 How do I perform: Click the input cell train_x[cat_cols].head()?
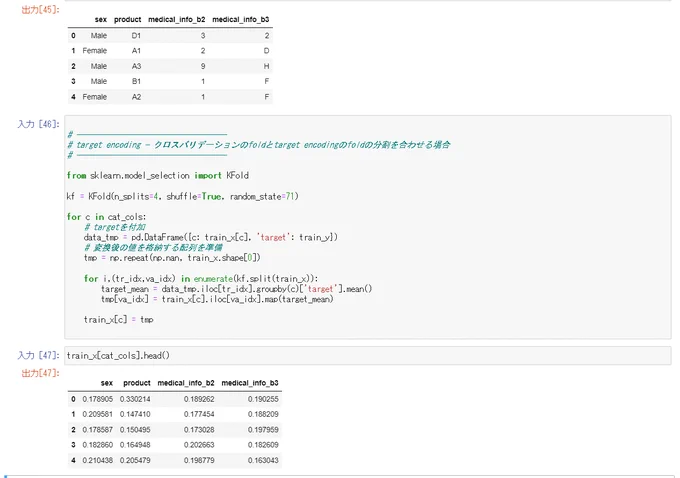click(367, 356)
